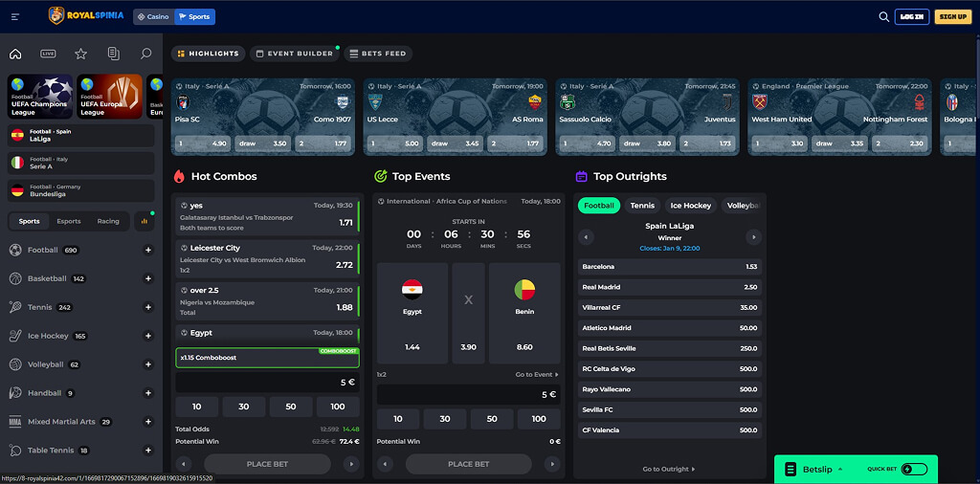Click the Betslip icon
The width and height of the screenshot is (980, 484).
click(x=791, y=469)
